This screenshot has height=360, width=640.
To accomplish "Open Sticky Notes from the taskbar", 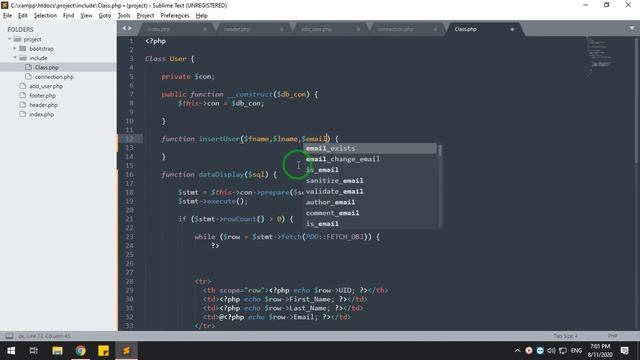I will pos(103,351).
